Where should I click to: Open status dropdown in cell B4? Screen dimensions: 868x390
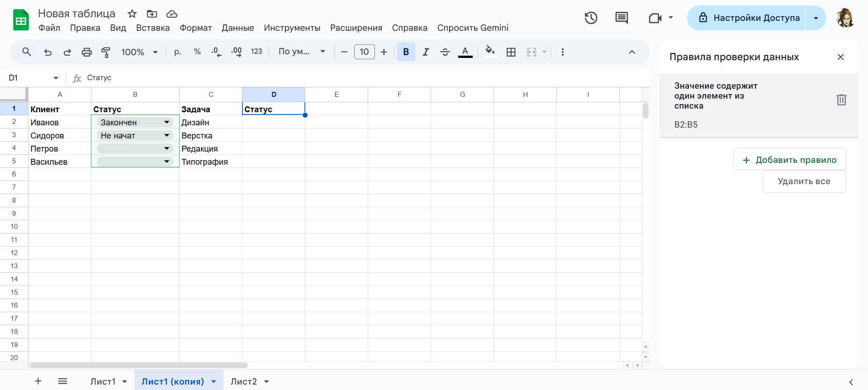[166, 148]
